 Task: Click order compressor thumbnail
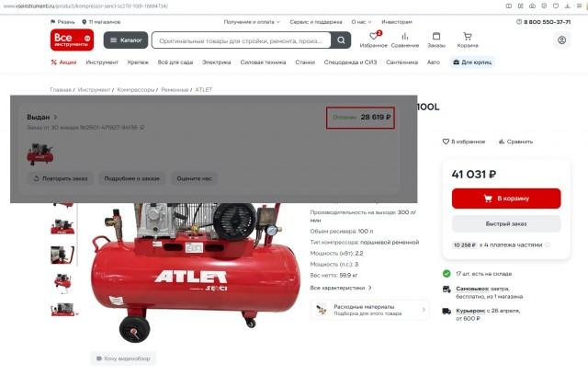point(40,153)
